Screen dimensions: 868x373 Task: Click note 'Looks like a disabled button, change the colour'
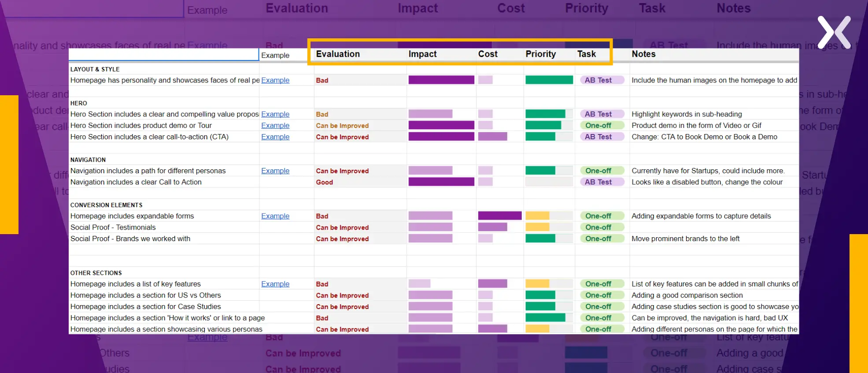[x=707, y=182]
